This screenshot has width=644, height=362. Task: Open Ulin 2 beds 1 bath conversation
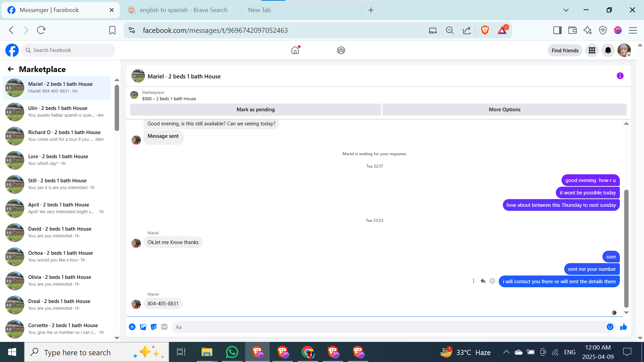pos(57,112)
